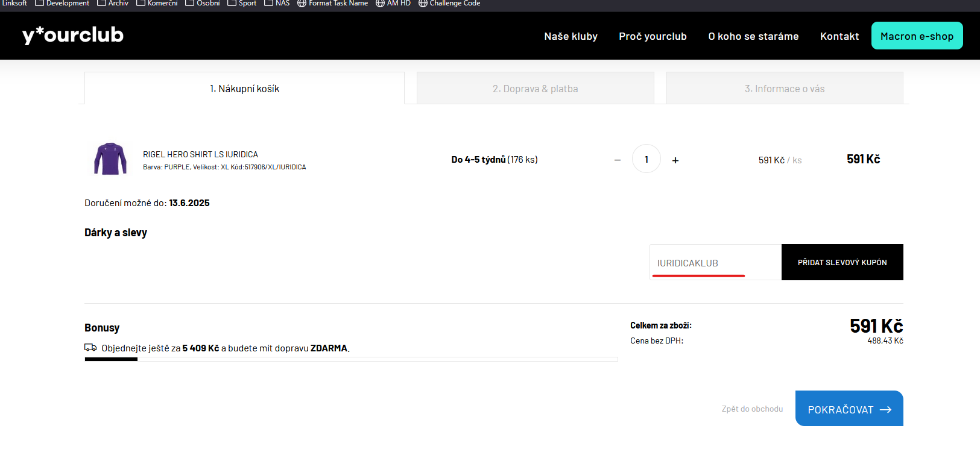Open the Macron e-shop
980x449 pixels.
click(917, 36)
